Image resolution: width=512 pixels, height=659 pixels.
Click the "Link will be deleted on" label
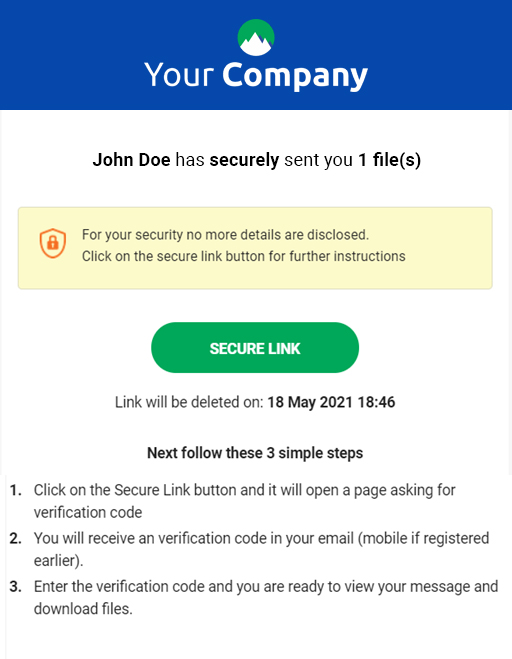pyautogui.click(x=189, y=402)
